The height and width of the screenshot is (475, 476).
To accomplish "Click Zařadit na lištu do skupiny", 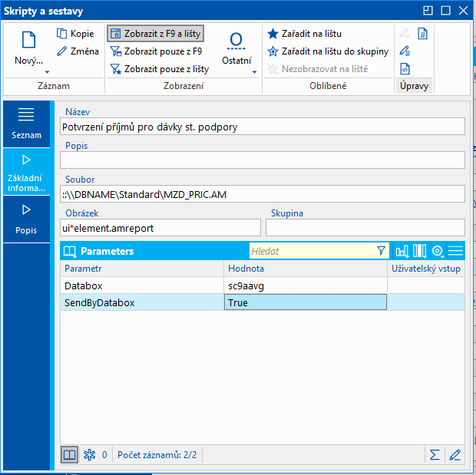I will coord(328,51).
